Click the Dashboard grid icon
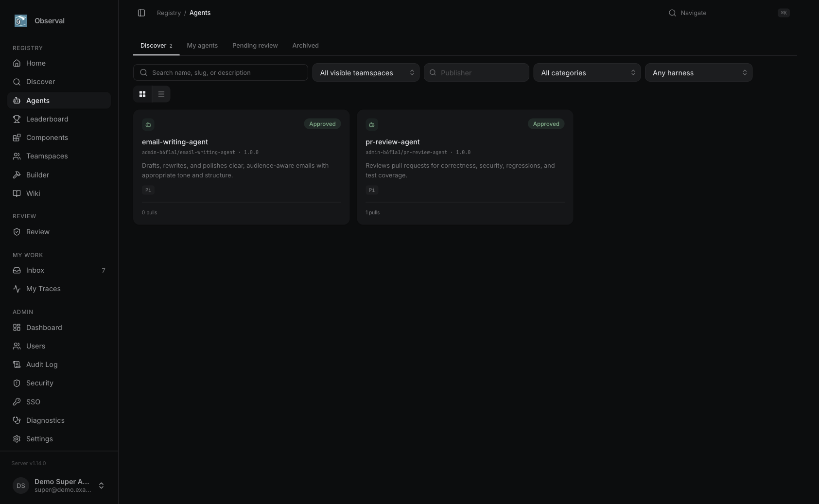The image size is (819, 504). pos(17,328)
